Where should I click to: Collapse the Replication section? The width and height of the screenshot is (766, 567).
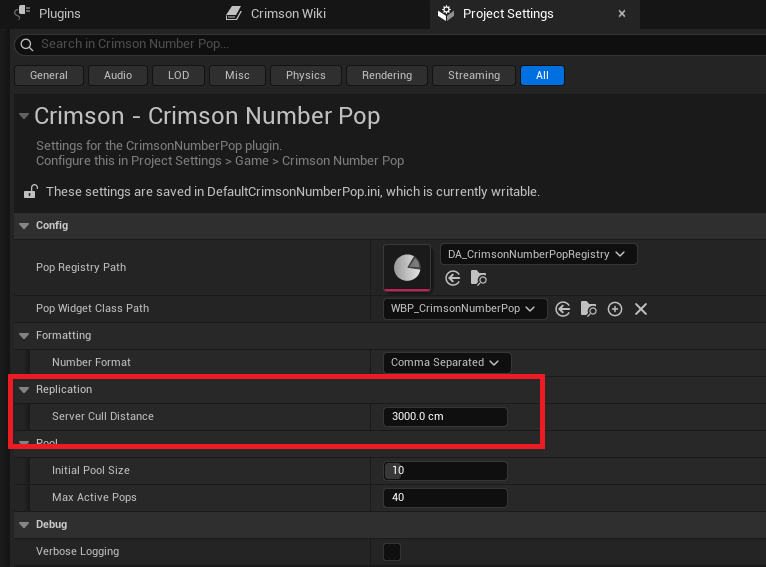24,390
